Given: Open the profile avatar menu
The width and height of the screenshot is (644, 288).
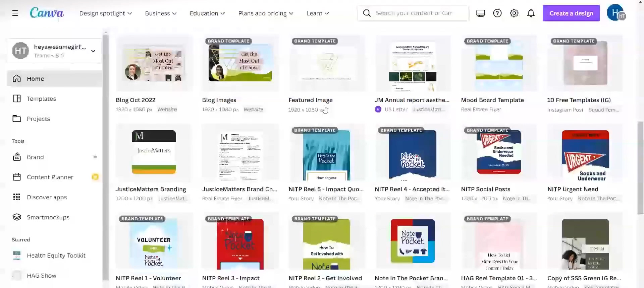Looking at the screenshot, I should click(x=616, y=13).
